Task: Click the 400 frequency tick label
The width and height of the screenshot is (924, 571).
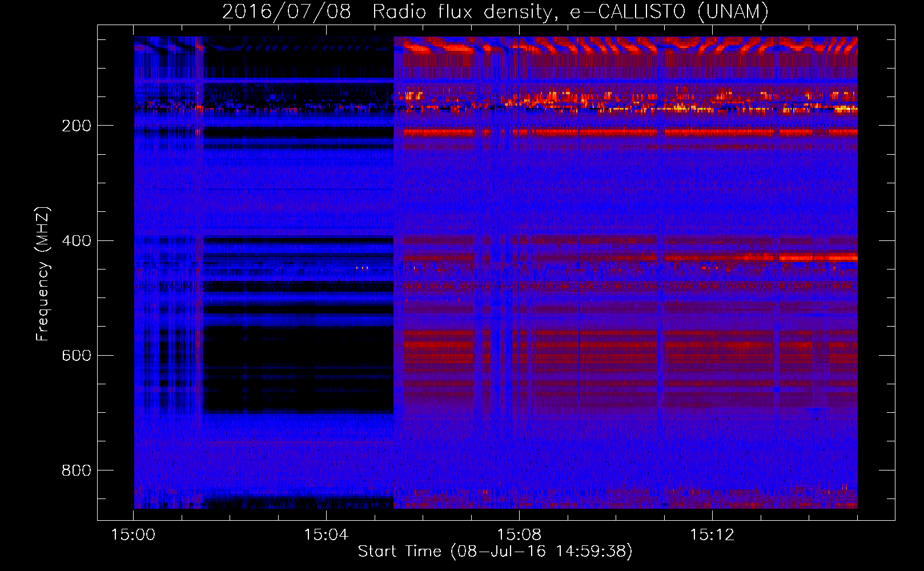Action: click(76, 240)
